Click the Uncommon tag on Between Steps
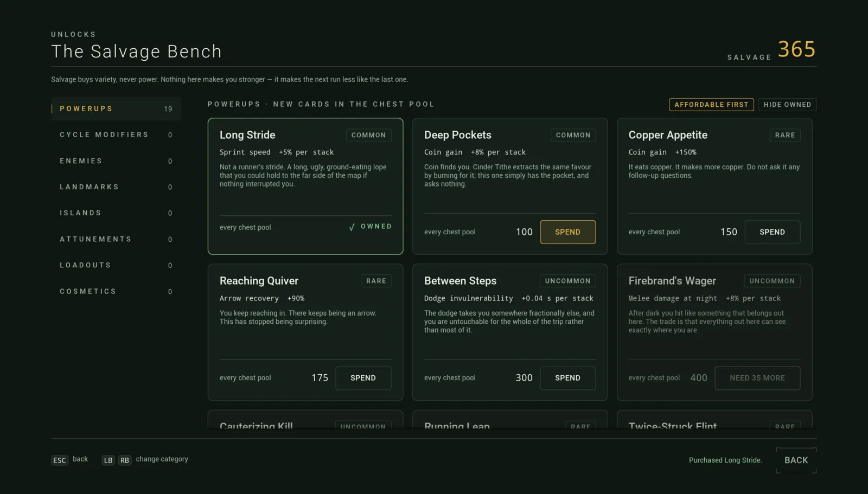The height and width of the screenshot is (494, 868). [x=567, y=281]
